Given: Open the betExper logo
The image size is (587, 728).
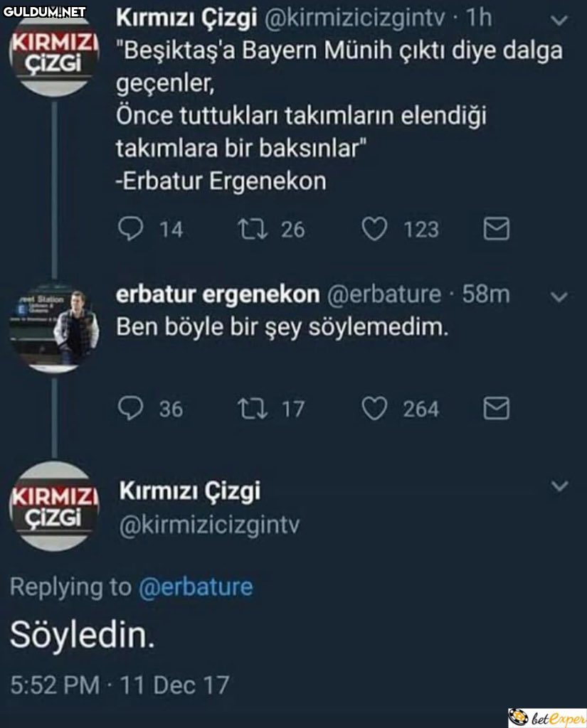Looking at the screenshot, I should pos(546,717).
